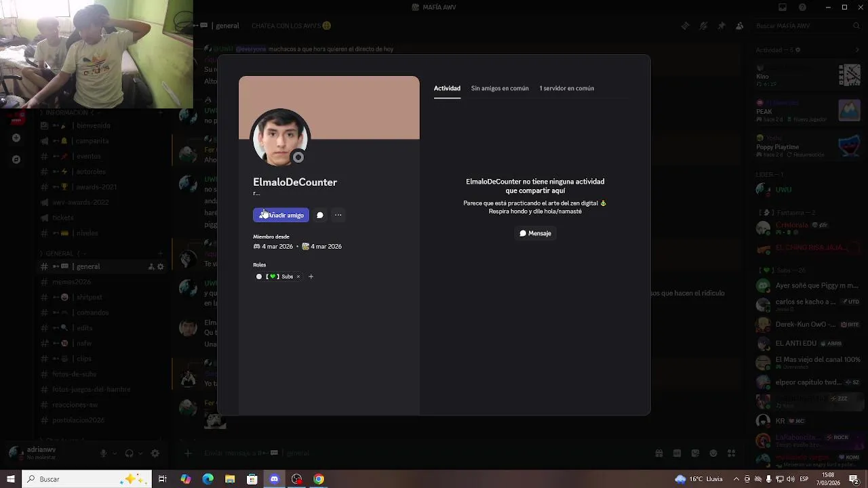Toggle headphones deafen in user panel
This screenshot has height=488, width=868.
[x=129, y=453]
